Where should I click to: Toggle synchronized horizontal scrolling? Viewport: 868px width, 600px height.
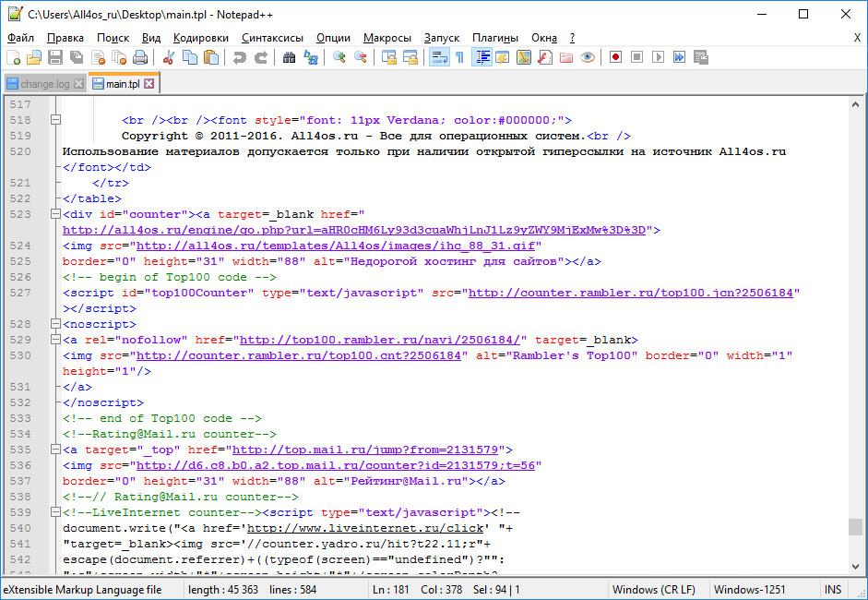point(410,57)
